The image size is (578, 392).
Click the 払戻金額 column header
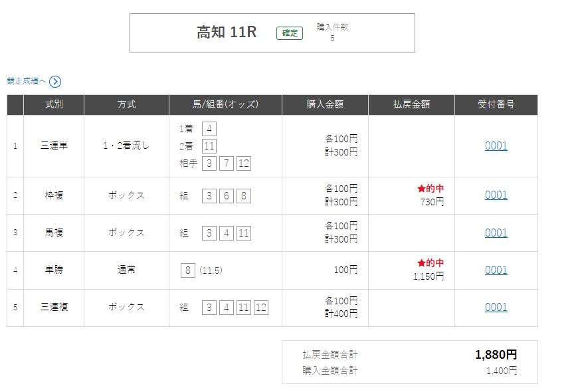coord(411,104)
